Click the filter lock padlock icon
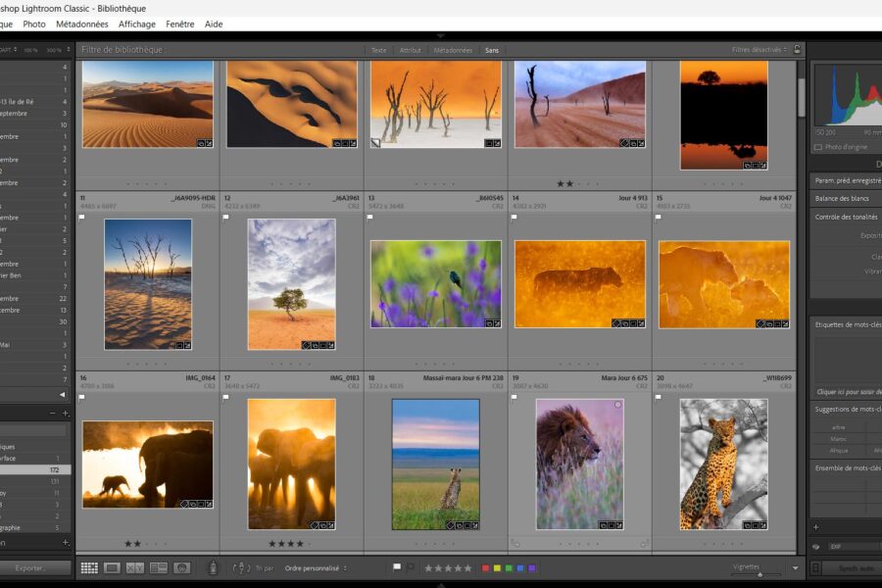This screenshot has height=588, width=882. pos(798,49)
